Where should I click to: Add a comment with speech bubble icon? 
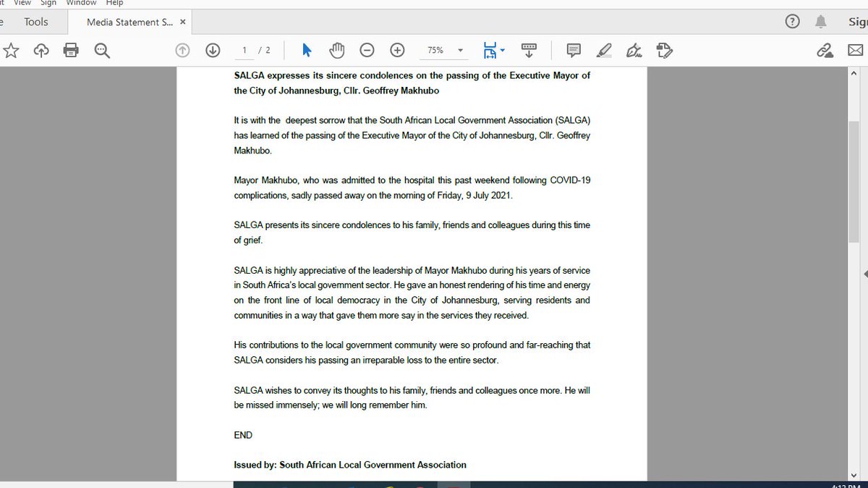click(x=574, y=50)
